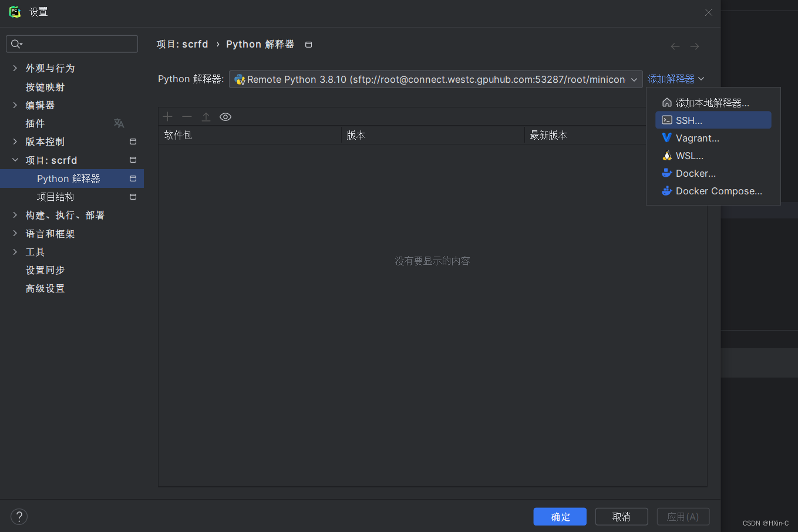Image resolution: width=798 pixels, height=532 pixels.
Task: Expand 构建、执行、部署 section
Action: pyautogui.click(x=15, y=215)
